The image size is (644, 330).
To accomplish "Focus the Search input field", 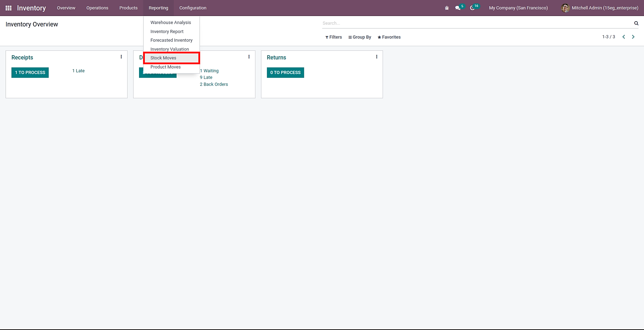I will click(x=477, y=23).
